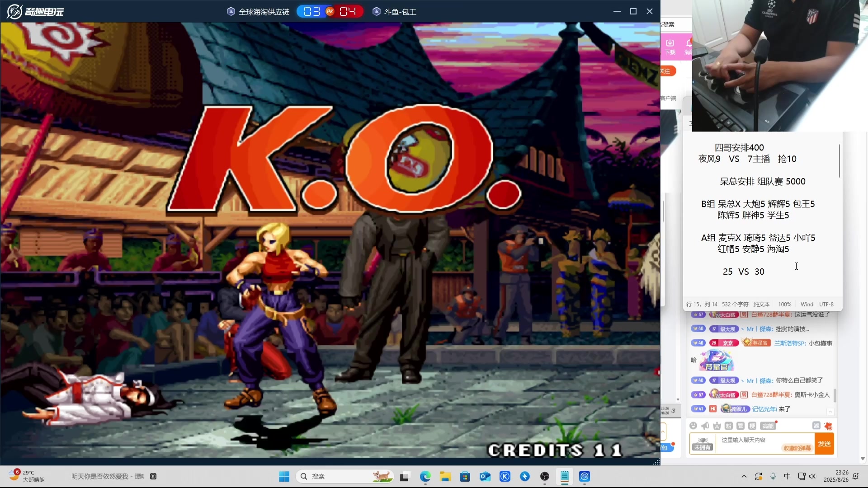Screen dimensions: 868x488
Task: Click the chat list scrollbar thumb
Action: tap(835, 395)
